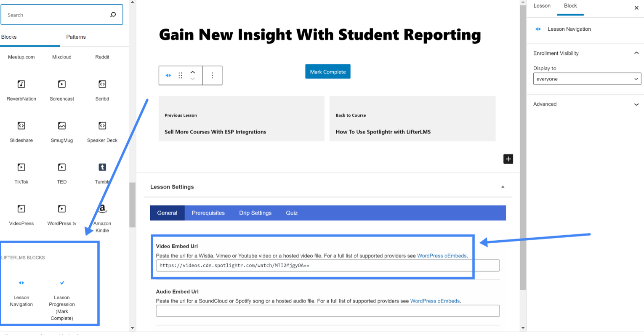Open block options three-dot menu

(212, 75)
